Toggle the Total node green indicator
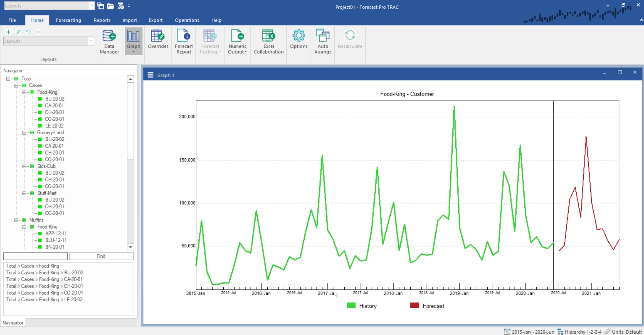The image size is (644, 335). pos(16,79)
